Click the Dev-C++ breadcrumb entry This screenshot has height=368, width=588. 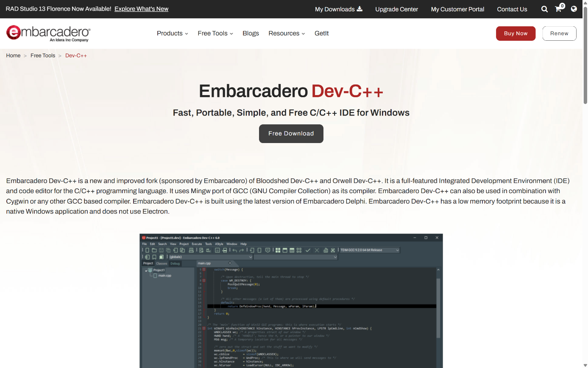click(76, 56)
